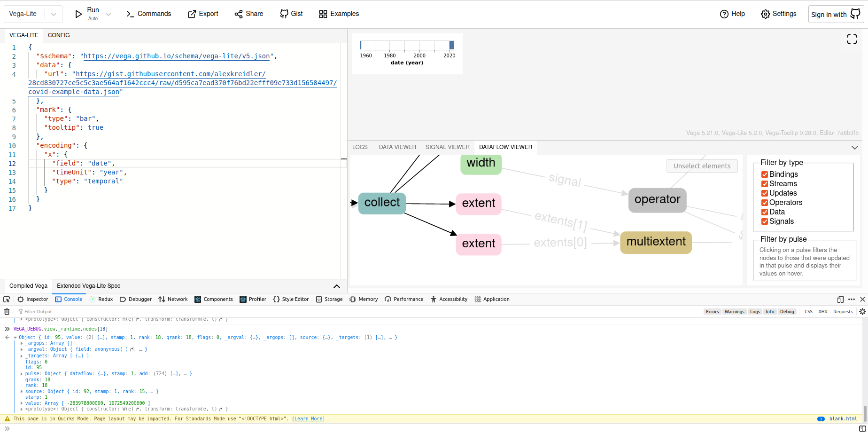Open the DATA VIEWER tab
The image size is (868, 442).
tap(397, 147)
